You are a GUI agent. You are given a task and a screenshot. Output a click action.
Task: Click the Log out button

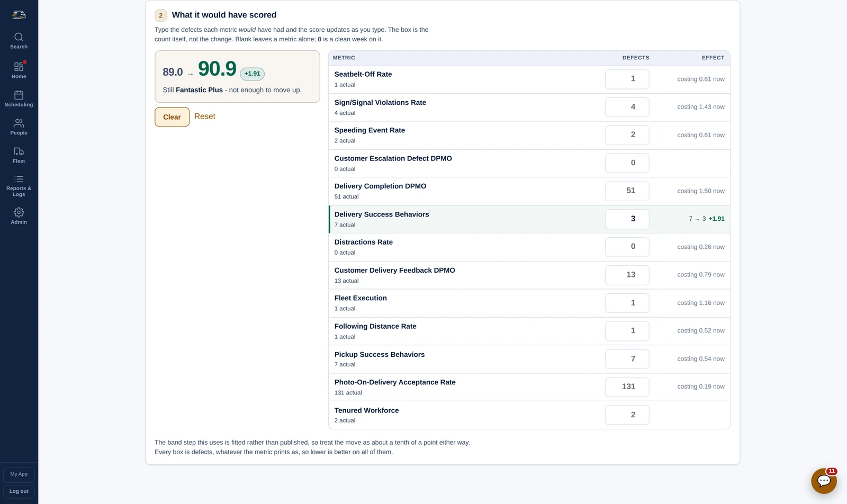coord(19,491)
